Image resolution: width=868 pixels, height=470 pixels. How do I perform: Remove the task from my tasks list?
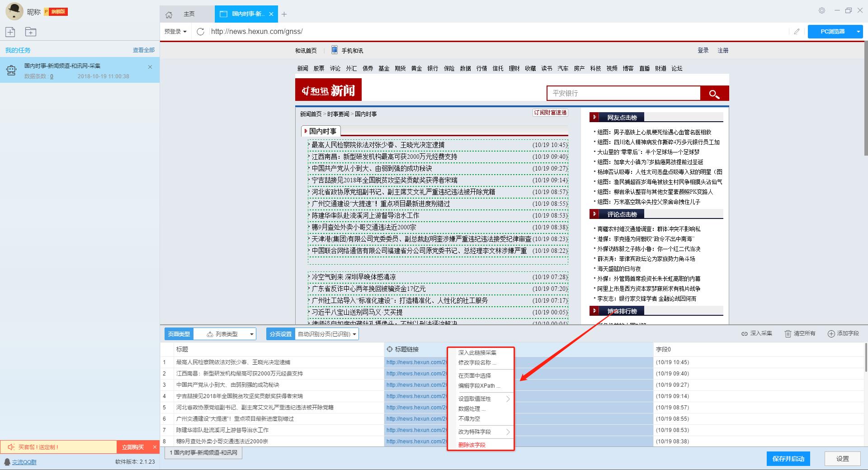pyautogui.click(x=150, y=67)
